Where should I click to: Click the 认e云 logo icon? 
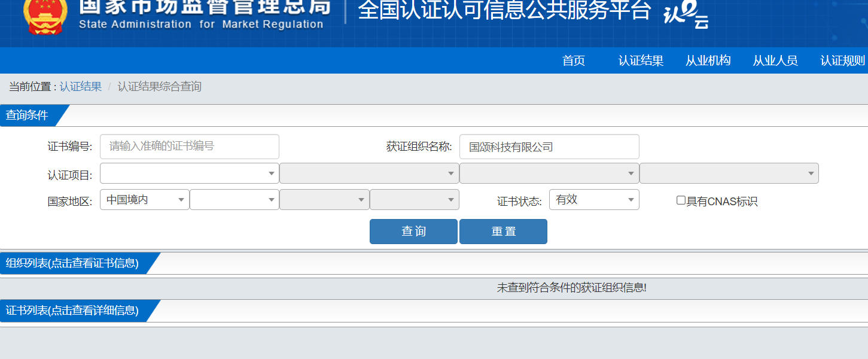tap(687, 16)
